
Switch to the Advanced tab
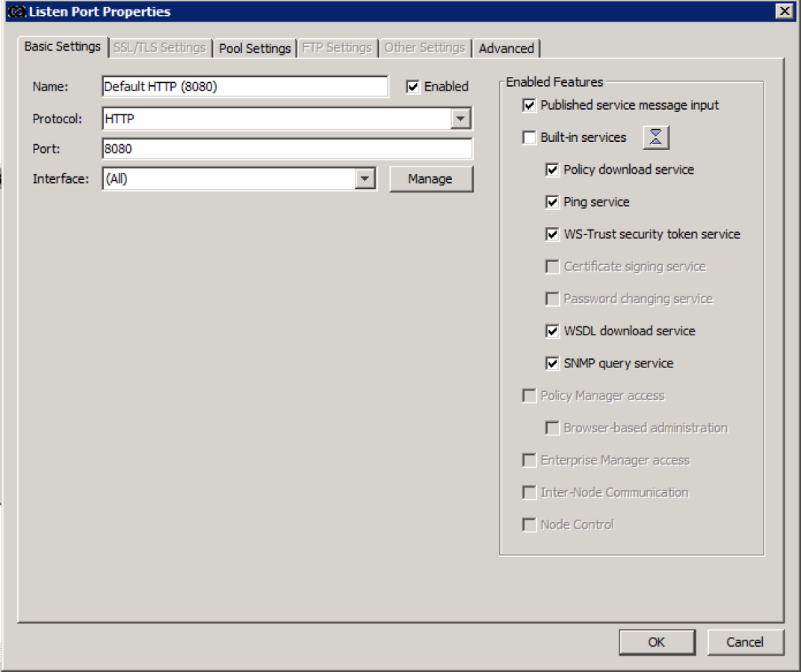click(507, 48)
